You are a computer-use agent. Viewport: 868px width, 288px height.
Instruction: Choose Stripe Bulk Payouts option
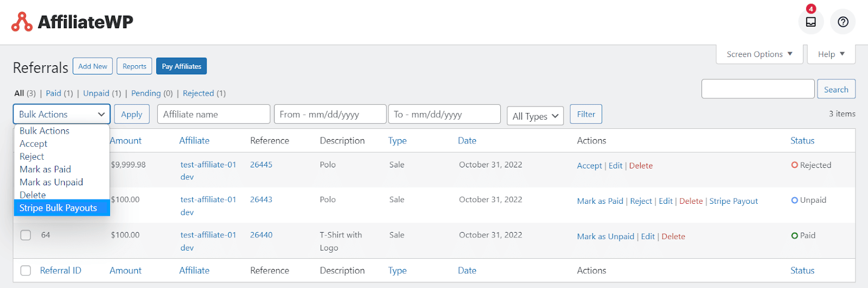pos(62,208)
